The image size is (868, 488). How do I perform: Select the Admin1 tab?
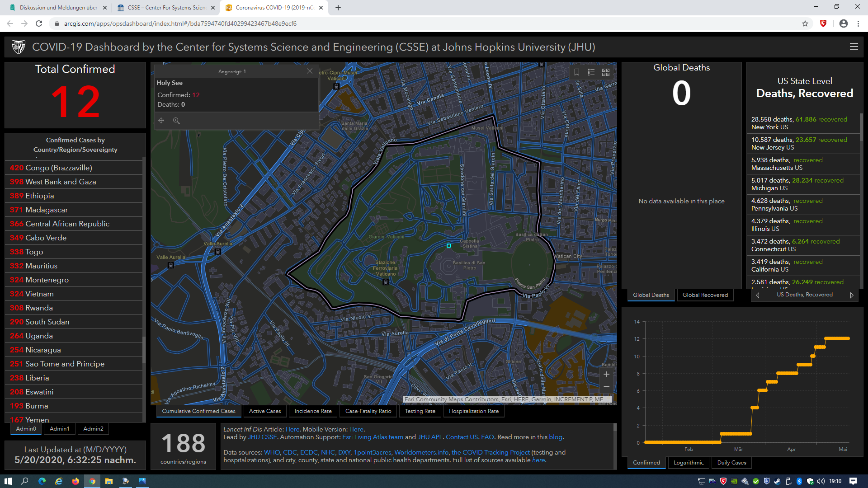tap(59, 429)
